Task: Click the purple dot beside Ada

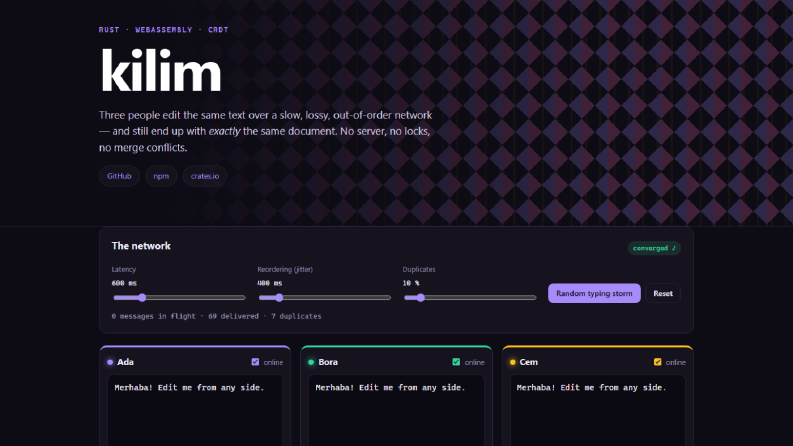Action: coord(110,362)
